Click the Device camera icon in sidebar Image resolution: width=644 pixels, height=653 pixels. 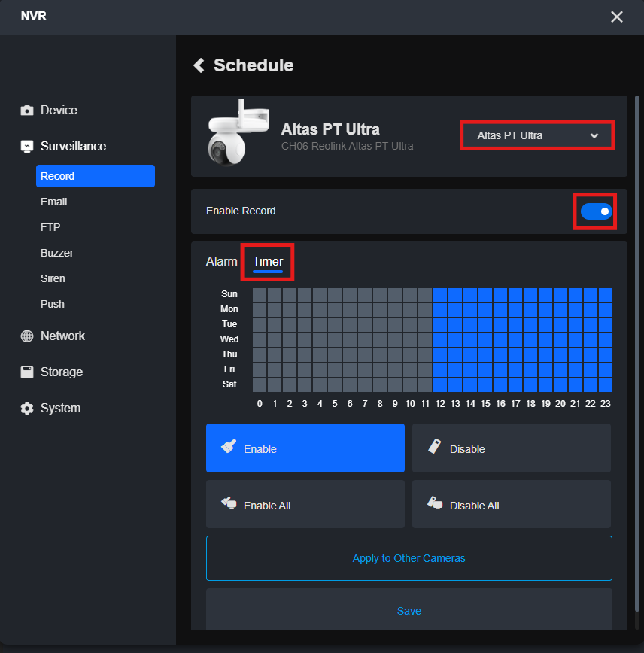point(27,111)
